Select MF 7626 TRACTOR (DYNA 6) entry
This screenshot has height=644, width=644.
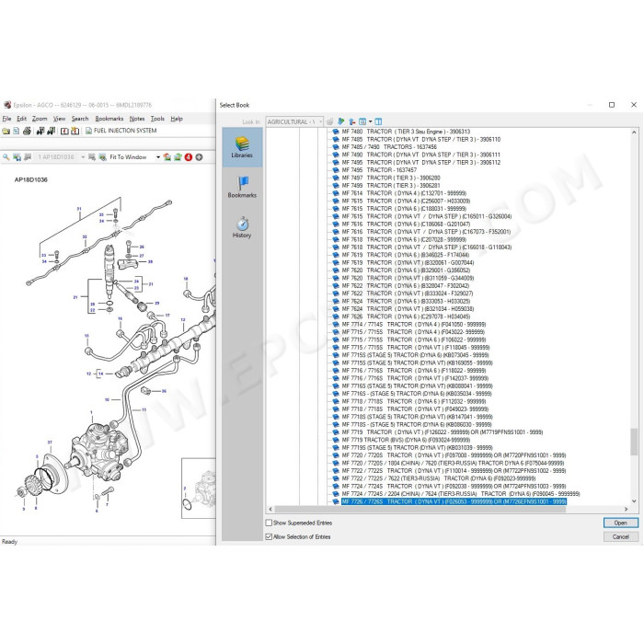(x=406, y=316)
